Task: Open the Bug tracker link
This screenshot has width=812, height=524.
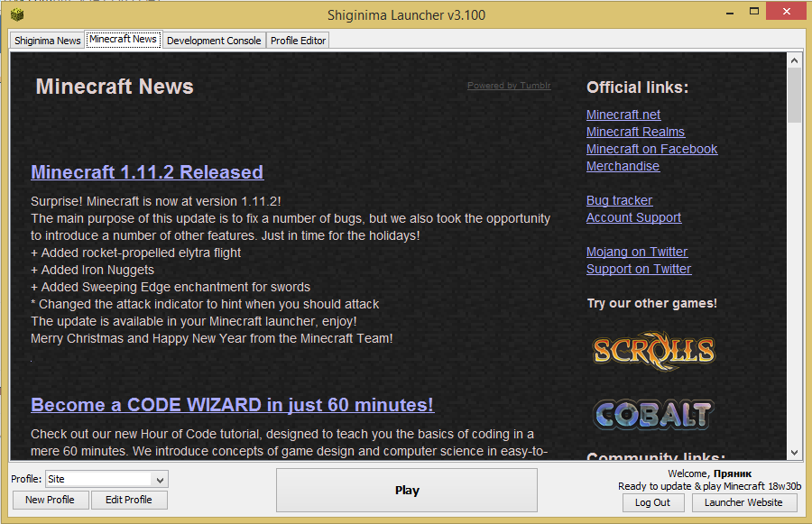Action: [x=619, y=200]
